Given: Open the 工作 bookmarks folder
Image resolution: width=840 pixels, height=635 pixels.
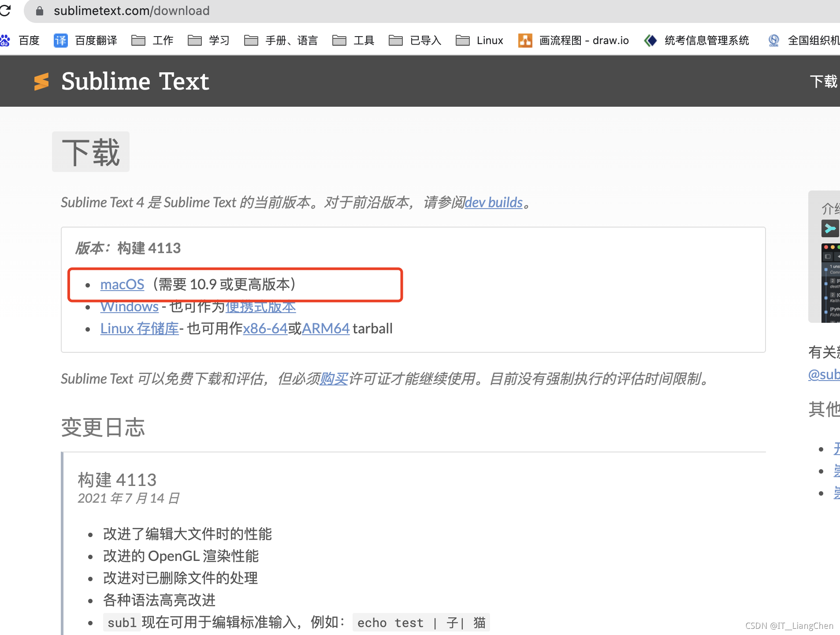Looking at the screenshot, I should [152, 41].
